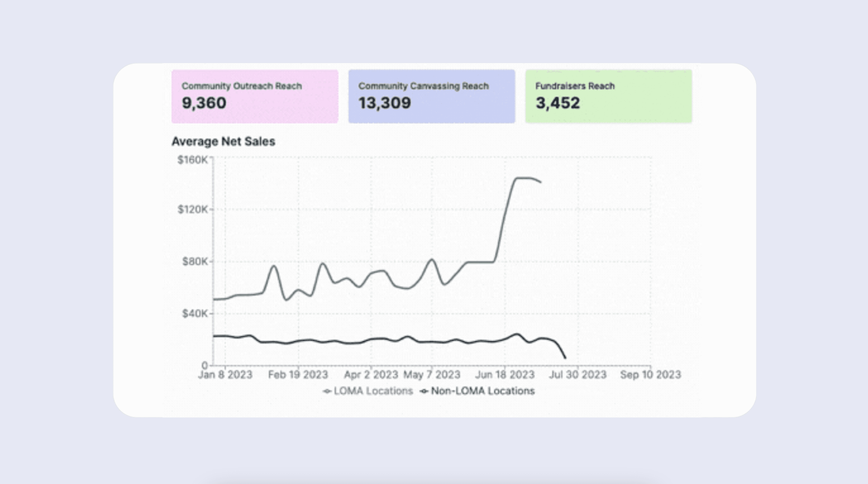
Task: Select the Average Net Sales chart title
Action: [223, 141]
